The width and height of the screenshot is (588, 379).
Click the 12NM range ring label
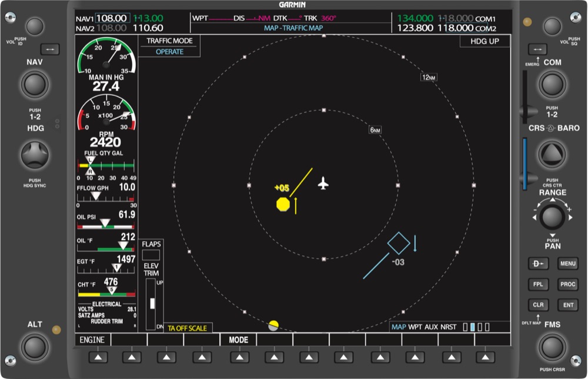click(429, 77)
